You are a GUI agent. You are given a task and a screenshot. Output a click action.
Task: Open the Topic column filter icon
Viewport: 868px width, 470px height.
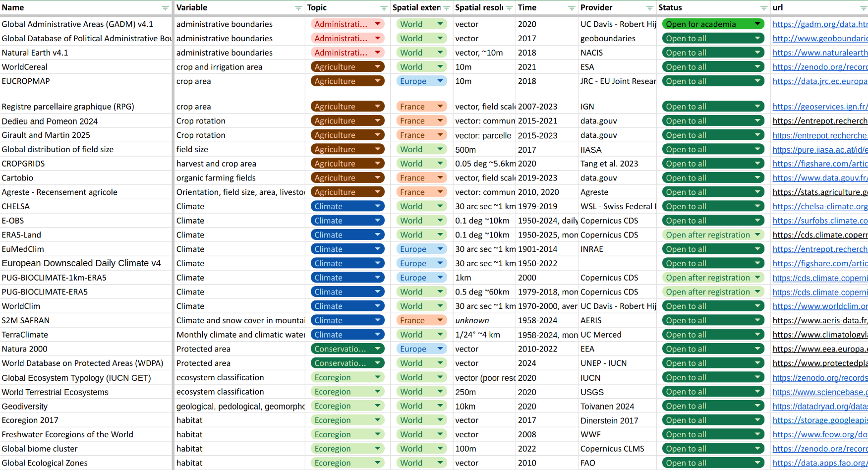(x=384, y=8)
